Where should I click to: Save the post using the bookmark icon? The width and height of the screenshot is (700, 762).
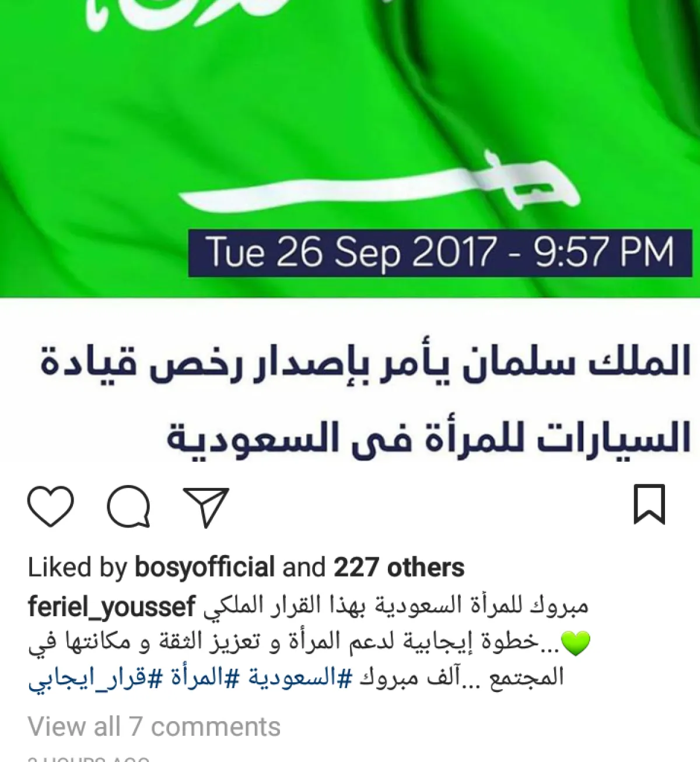pyautogui.click(x=649, y=504)
